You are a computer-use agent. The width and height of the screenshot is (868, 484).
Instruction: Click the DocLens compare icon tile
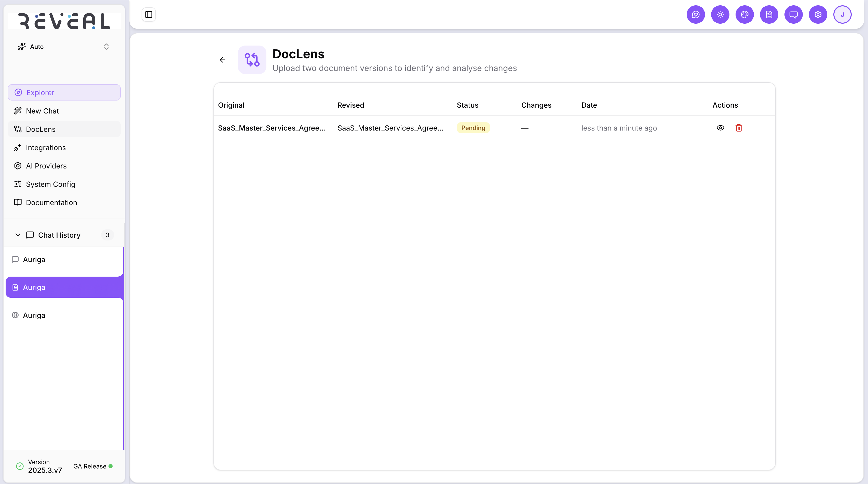252,60
